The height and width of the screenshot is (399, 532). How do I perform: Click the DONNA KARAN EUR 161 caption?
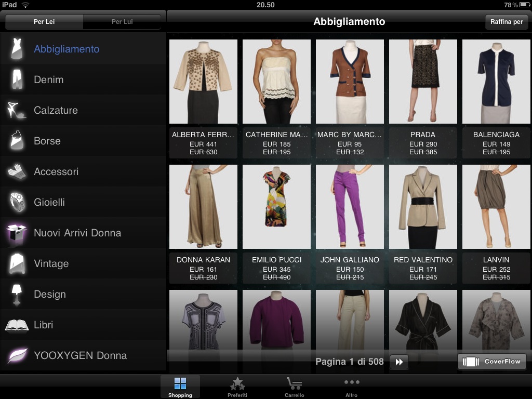pos(203,268)
